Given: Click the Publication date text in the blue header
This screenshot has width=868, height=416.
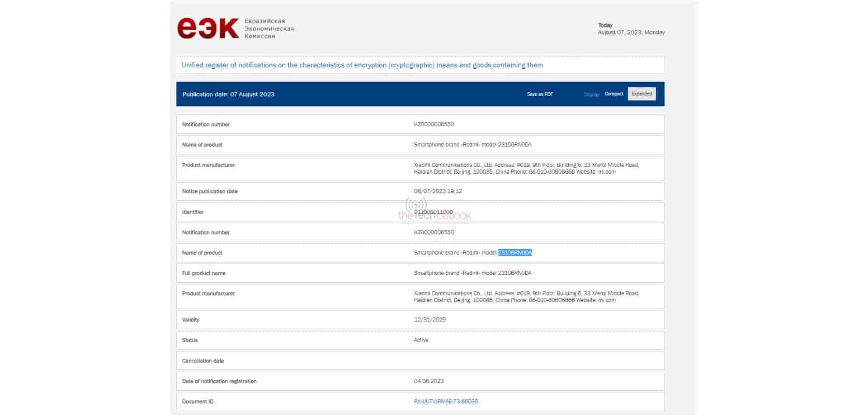Looking at the screenshot, I should pos(228,95).
